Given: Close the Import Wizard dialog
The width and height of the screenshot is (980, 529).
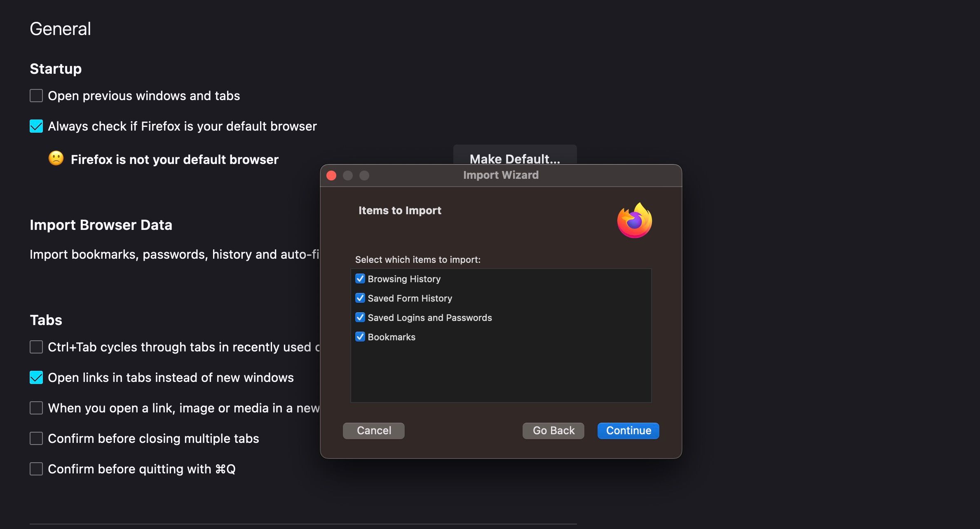Looking at the screenshot, I should (331, 175).
